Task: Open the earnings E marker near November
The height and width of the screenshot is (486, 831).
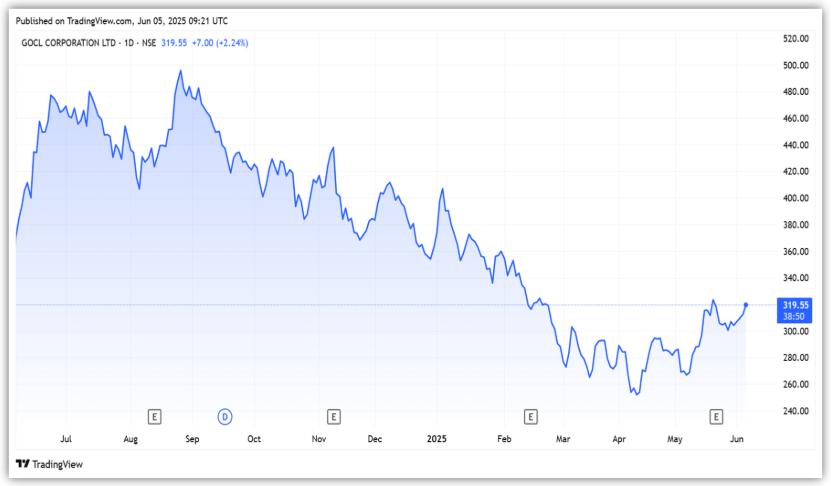Action: pos(333,415)
